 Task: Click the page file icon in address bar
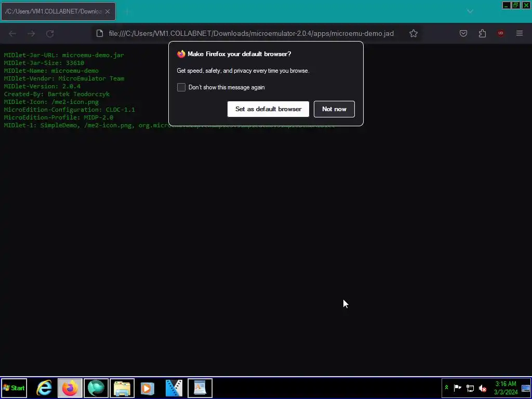99,33
